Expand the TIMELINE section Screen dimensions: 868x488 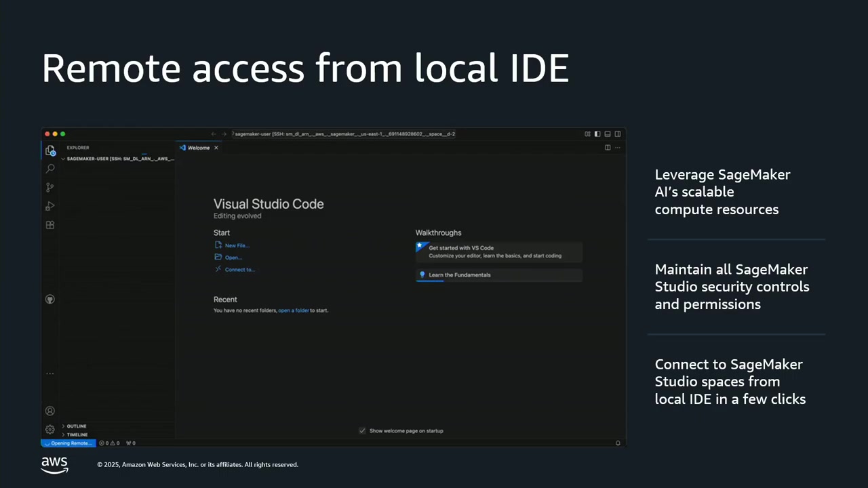75,434
